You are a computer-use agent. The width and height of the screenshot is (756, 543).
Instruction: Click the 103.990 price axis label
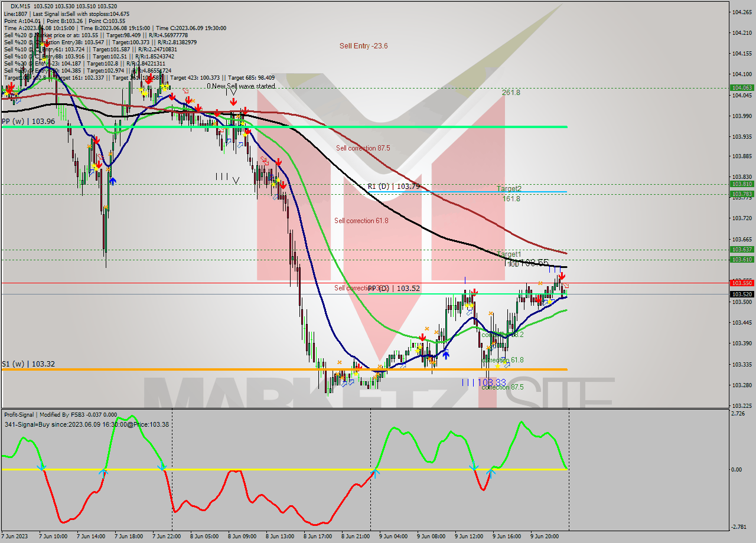click(742, 116)
